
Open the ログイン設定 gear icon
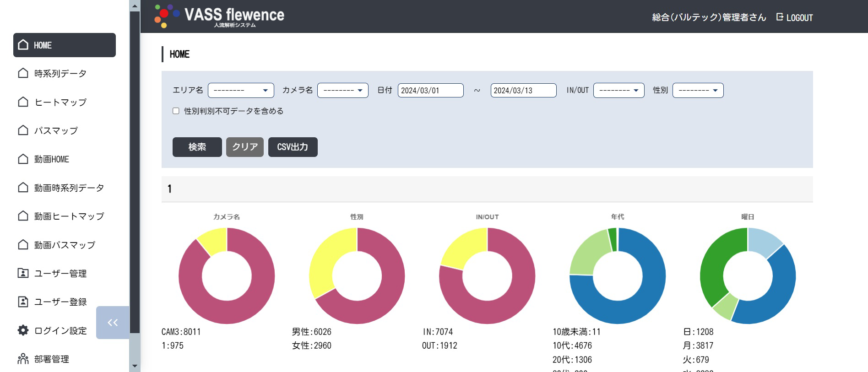coord(23,330)
